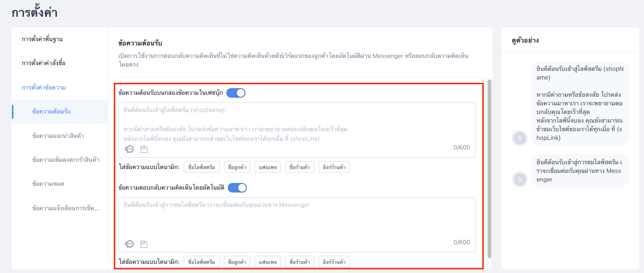Open quick-reply icon under Facebook inbox welcome message
Screen dimensions: 644x273
pos(129,149)
